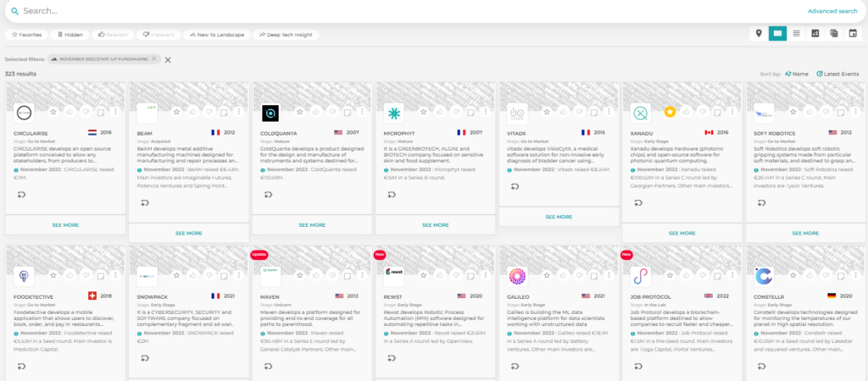Viewport: 868px width, 381px height.
Task: Open XANADU three-dot options menu
Action: tap(732, 112)
